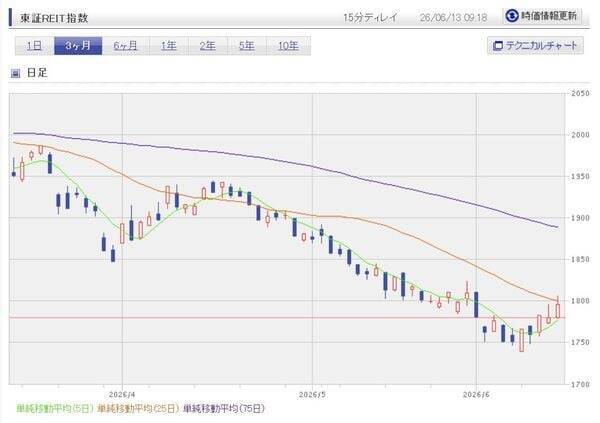Viewport: 600px width, 423px height.
Task: Click the 2026/4 axis label
Action: pyautogui.click(x=122, y=394)
